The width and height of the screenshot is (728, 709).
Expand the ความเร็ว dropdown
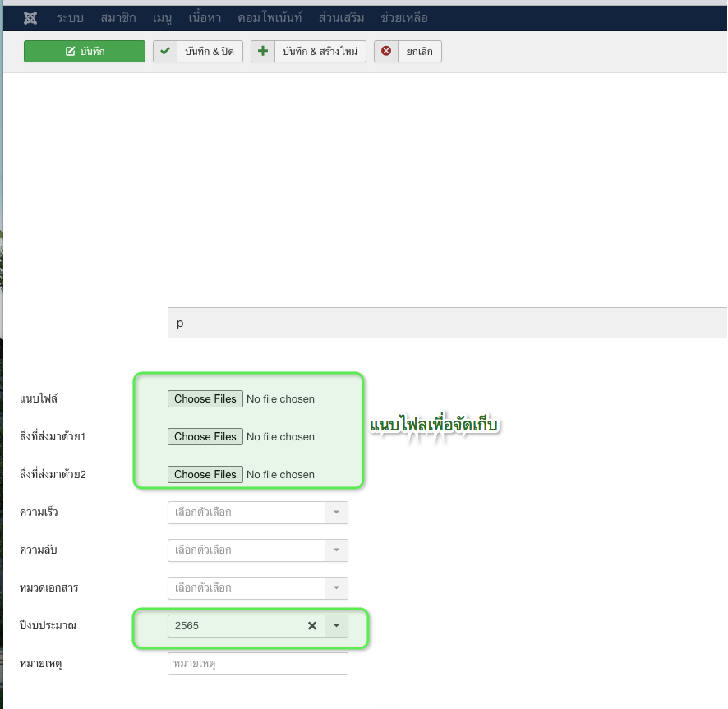(x=257, y=513)
